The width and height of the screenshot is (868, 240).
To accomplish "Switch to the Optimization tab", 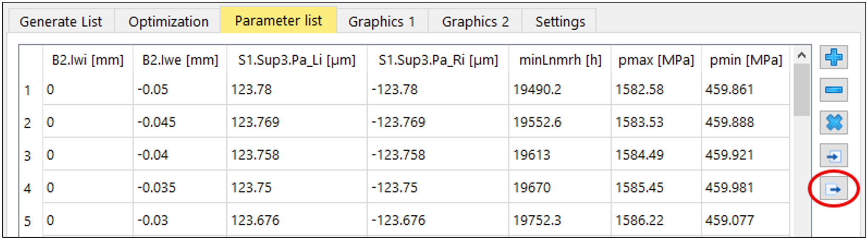I will click(168, 22).
